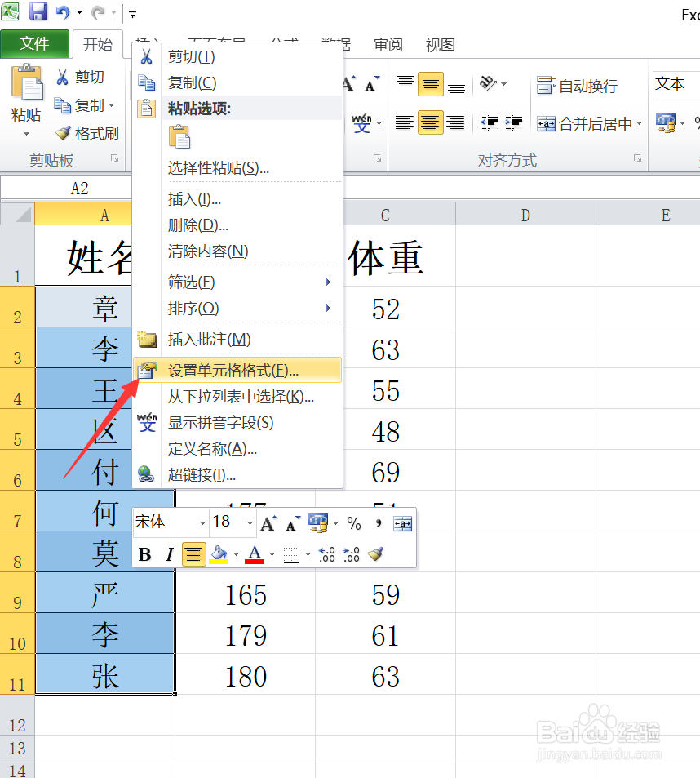Open 复制 dropdown arrow in ribbon
The image size is (700, 778).
[x=112, y=105]
